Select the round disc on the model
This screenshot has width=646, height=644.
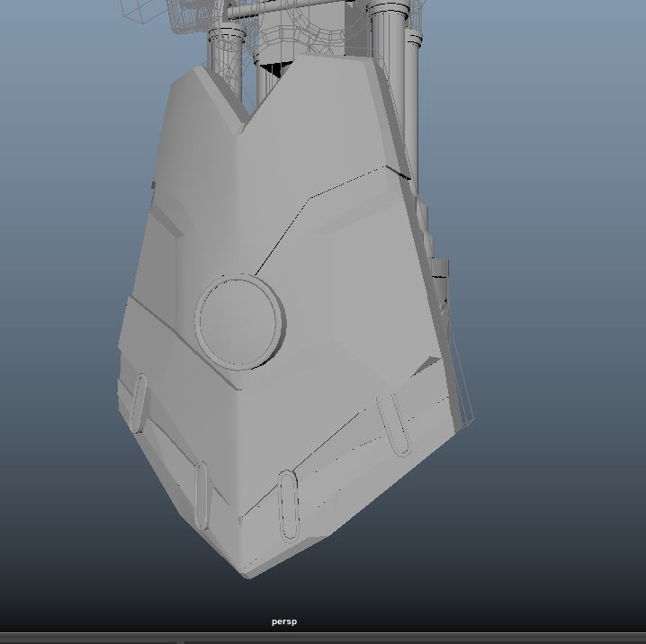240,322
